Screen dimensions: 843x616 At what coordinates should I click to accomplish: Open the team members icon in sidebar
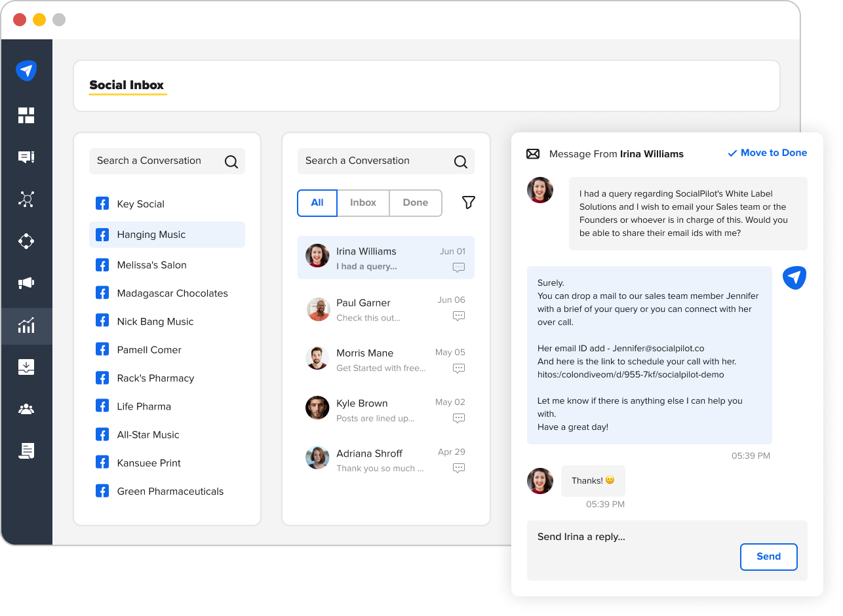tap(26, 409)
